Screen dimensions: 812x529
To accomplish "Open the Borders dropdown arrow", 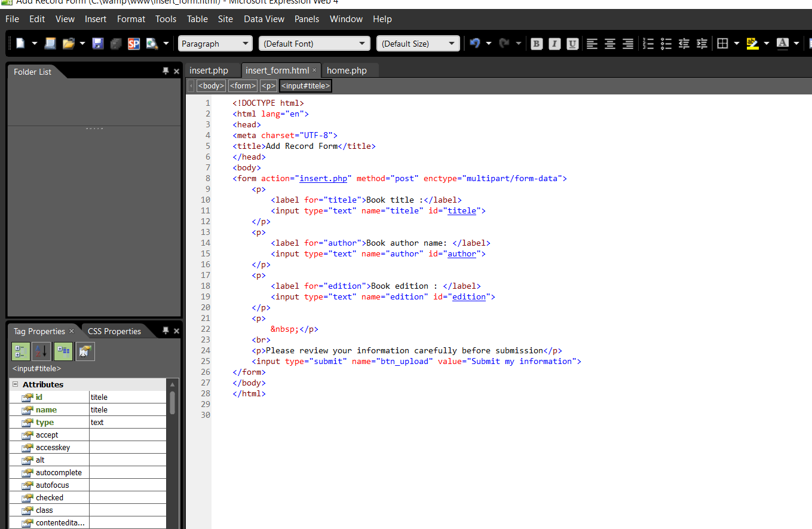I will tap(737, 43).
